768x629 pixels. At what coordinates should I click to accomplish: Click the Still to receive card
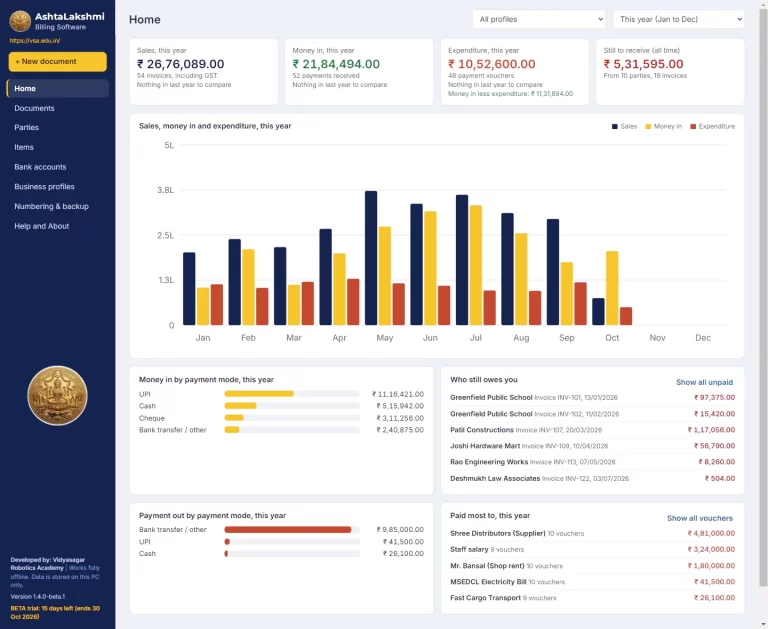point(670,72)
